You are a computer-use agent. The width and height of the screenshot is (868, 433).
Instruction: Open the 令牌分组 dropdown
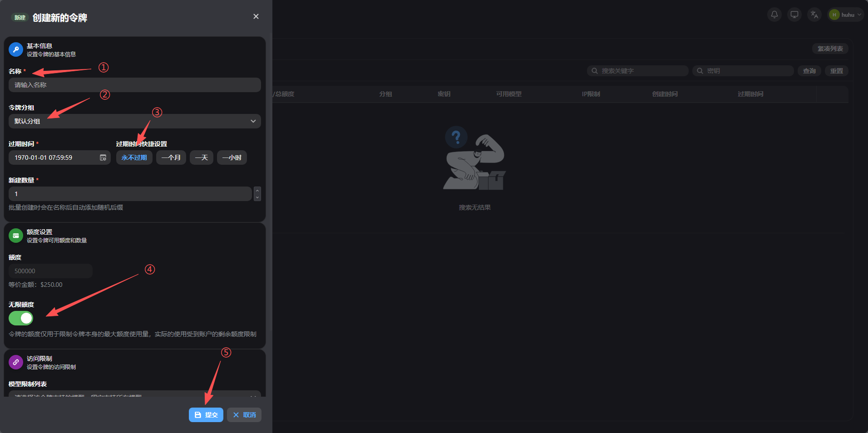tap(134, 121)
